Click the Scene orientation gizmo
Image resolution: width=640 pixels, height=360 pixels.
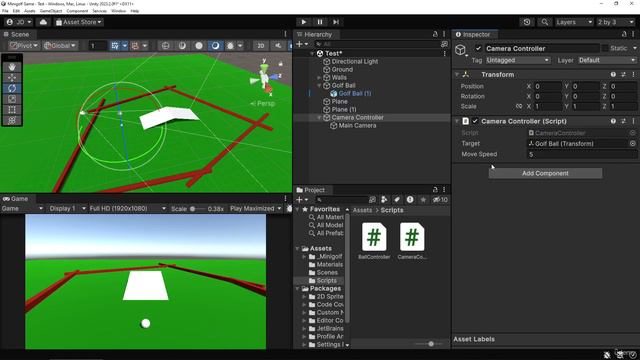point(265,77)
